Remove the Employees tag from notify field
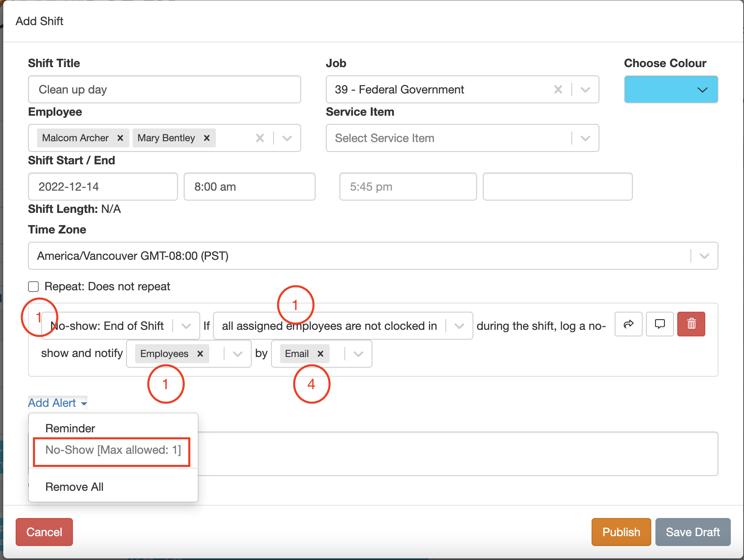744x560 pixels. [200, 353]
